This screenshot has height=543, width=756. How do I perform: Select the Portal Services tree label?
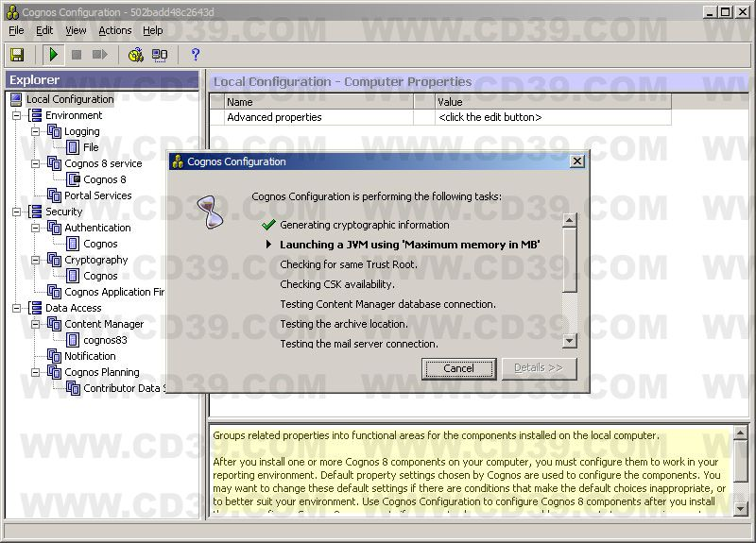[98, 195]
